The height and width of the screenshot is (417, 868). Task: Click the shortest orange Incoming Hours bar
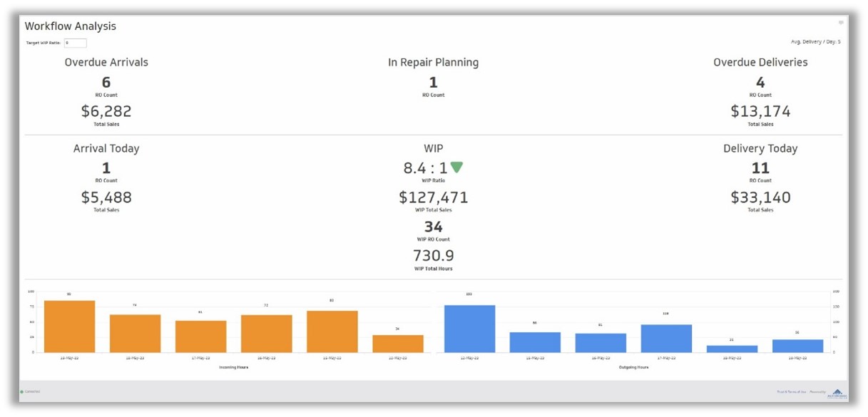398,344
